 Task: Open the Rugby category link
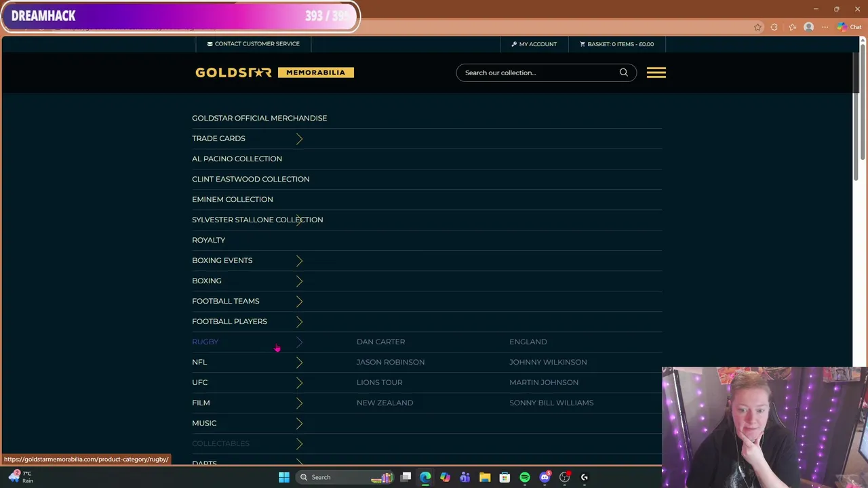click(205, 342)
